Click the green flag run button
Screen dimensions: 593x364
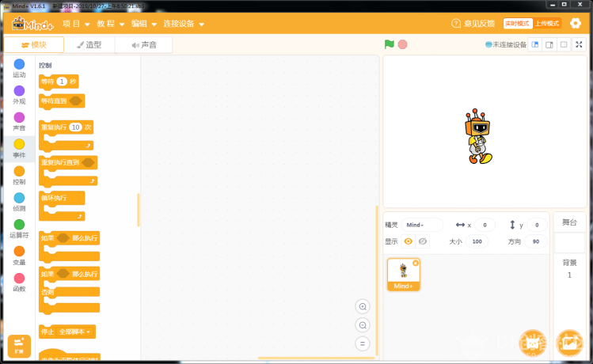tap(390, 44)
